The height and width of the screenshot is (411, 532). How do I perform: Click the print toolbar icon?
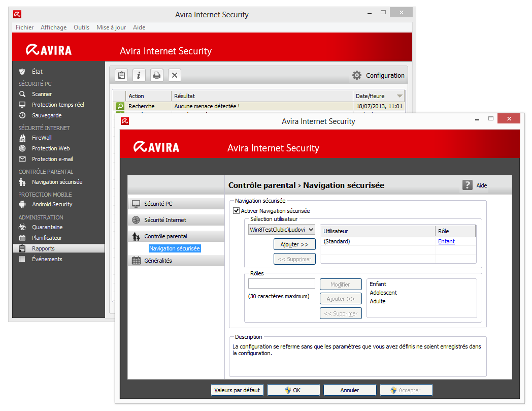(157, 75)
